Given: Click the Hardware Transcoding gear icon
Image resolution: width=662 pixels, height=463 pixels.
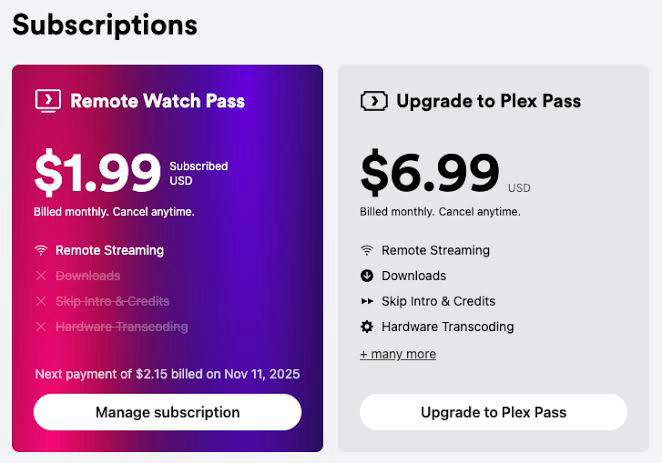Looking at the screenshot, I should point(367,326).
